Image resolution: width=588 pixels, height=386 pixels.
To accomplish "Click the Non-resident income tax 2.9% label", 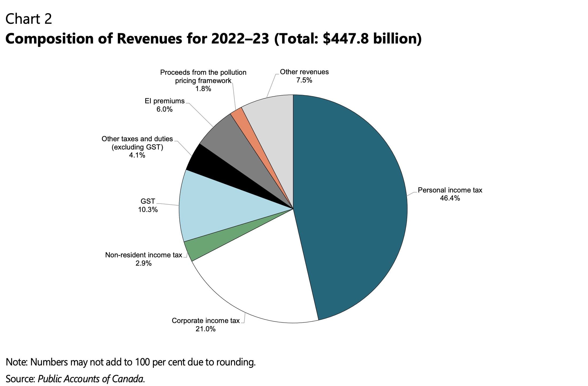I will (x=144, y=259).
